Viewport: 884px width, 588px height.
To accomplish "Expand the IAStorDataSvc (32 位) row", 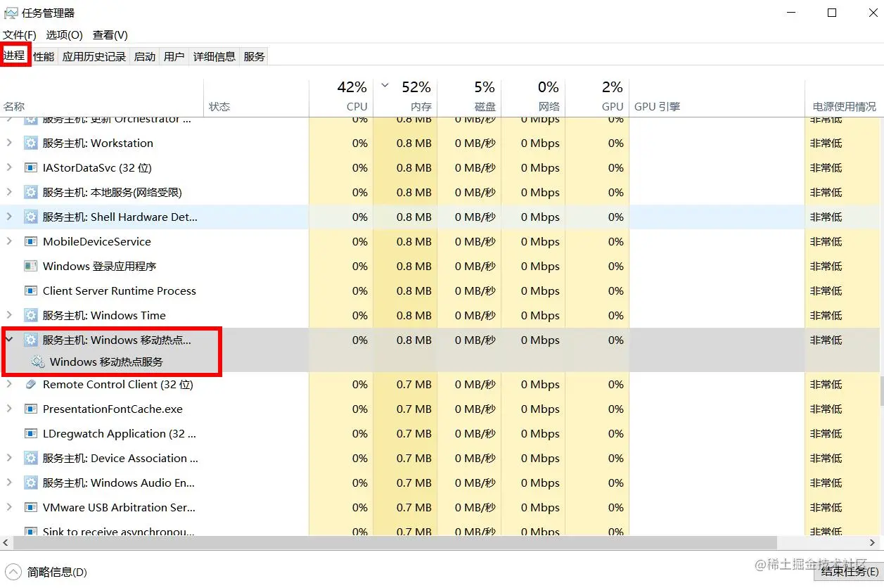I will [9, 167].
